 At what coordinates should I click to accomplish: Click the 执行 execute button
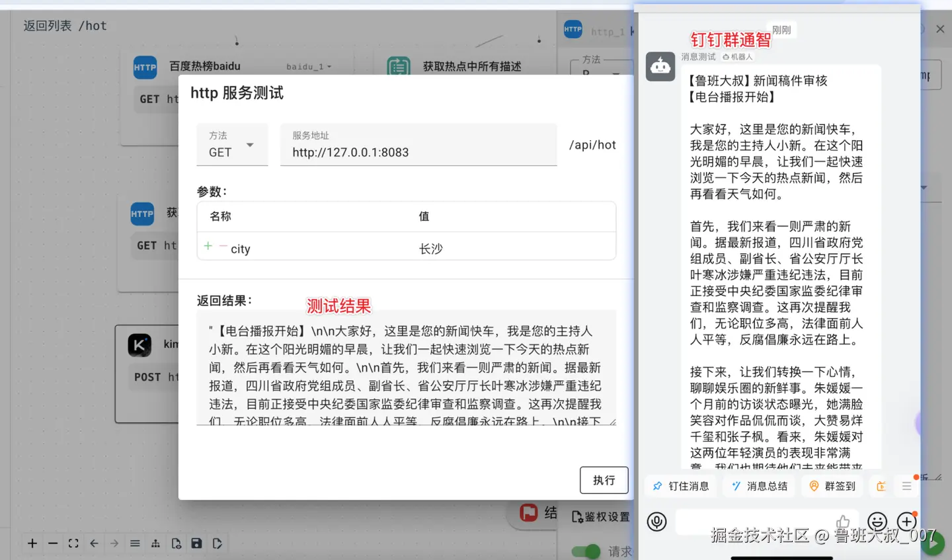pos(604,480)
